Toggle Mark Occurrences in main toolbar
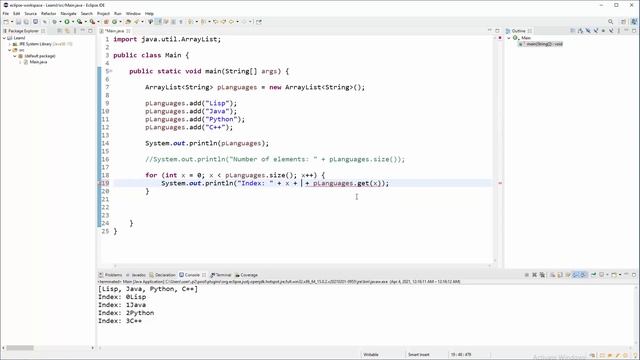This screenshot has width=640, height=360. (x=158, y=22)
